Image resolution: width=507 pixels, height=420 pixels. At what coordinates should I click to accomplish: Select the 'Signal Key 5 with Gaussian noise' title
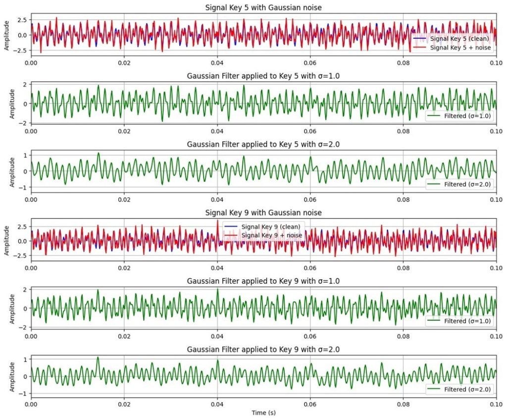(x=263, y=7)
